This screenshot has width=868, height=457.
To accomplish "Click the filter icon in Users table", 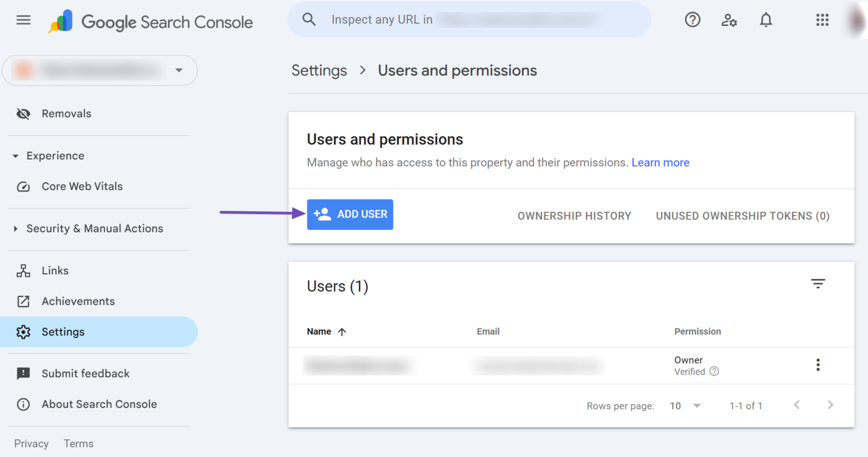I will pos(818,284).
